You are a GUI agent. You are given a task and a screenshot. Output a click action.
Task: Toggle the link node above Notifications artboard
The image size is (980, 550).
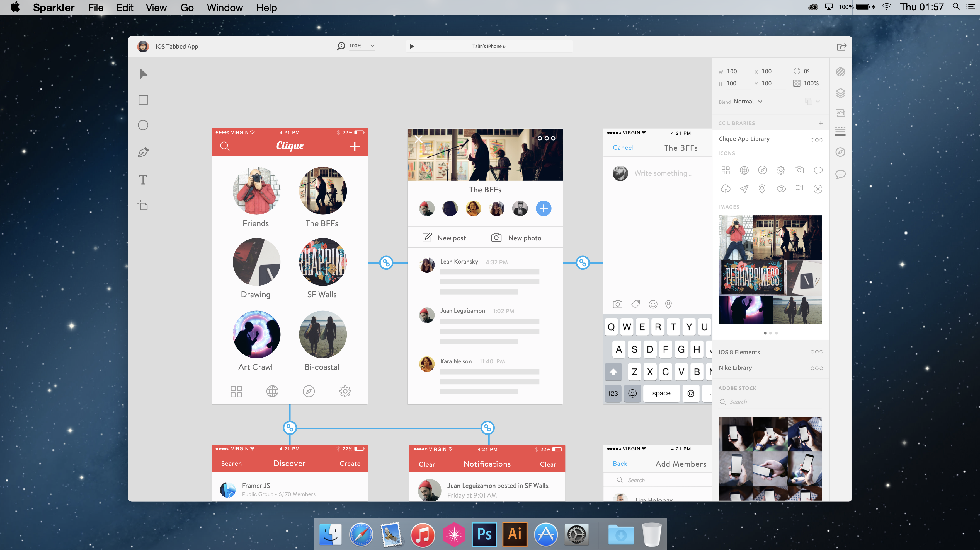coord(487,428)
